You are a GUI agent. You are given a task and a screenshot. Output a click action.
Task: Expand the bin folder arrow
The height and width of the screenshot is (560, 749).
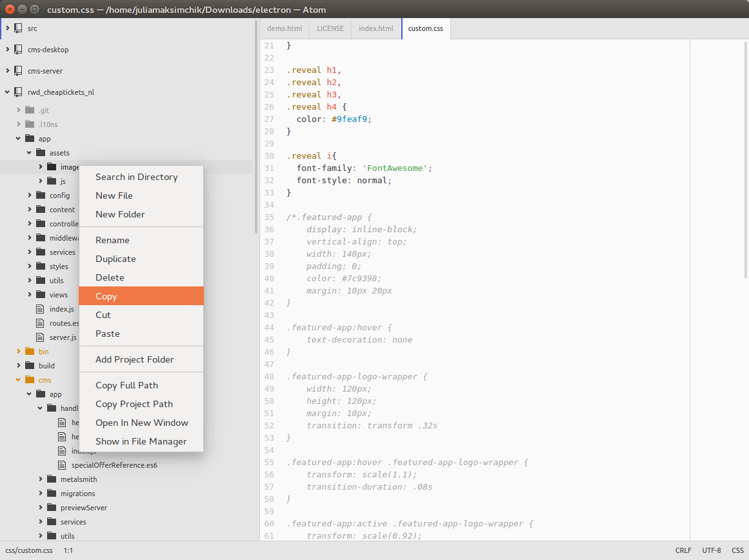click(x=19, y=352)
